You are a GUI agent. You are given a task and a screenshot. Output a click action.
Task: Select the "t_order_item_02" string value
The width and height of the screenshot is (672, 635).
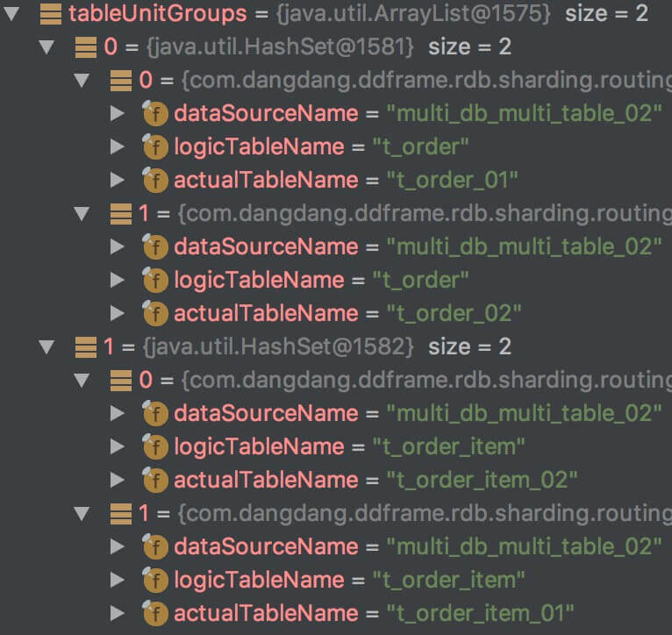click(x=483, y=480)
